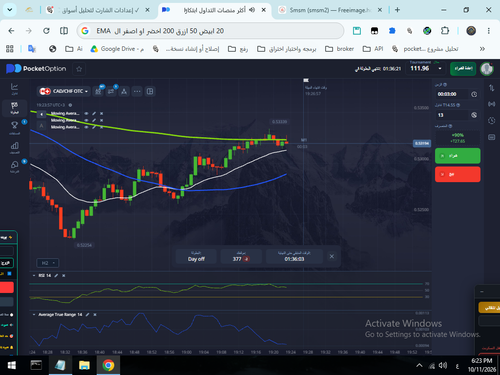Toggle visibility of second Moving Average
Viewport: 500px width, 375px height.
click(x=86, y=120)
